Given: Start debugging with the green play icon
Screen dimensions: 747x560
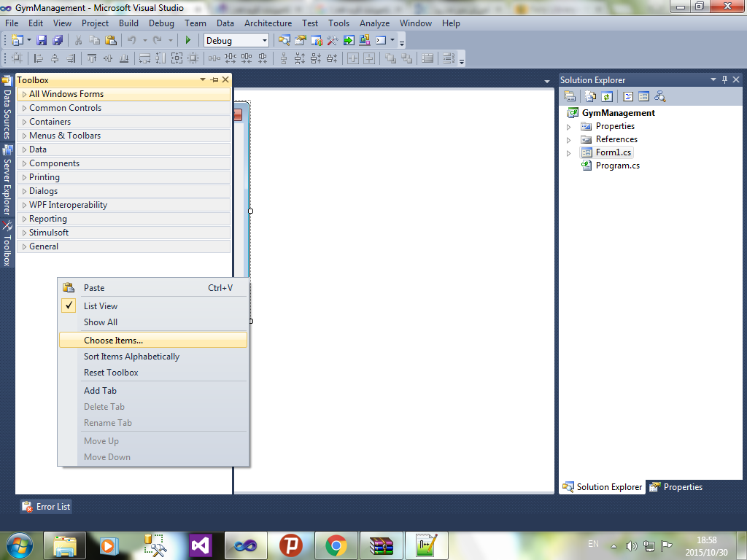Looking at the screenshot, I should pos(188,41).
